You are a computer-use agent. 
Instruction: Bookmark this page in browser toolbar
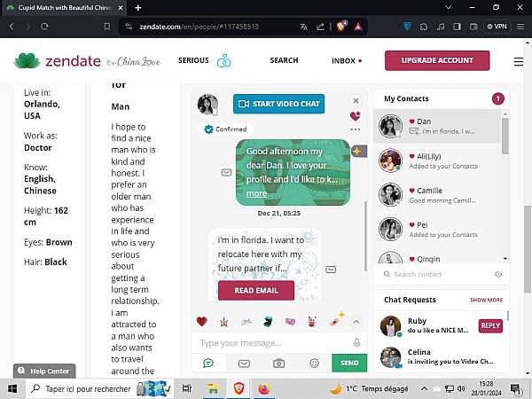[107, 27]
